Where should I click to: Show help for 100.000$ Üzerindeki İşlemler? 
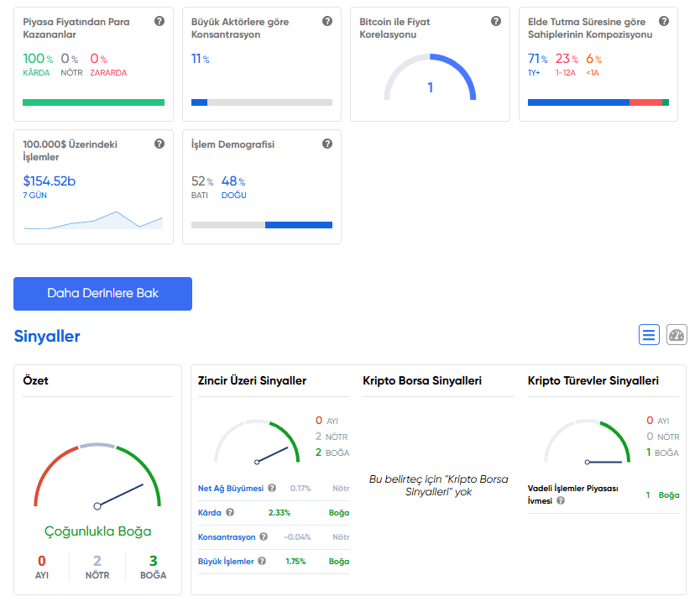coord(159,144)
